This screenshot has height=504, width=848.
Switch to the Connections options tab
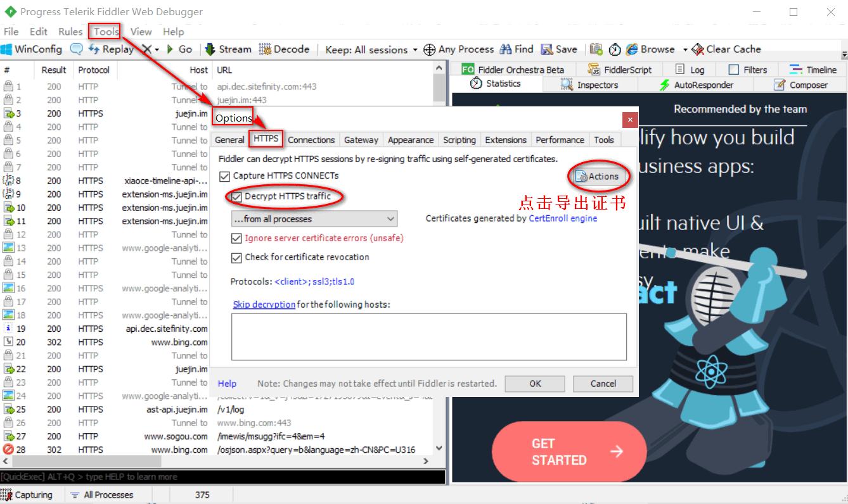(x=311, y=140)
